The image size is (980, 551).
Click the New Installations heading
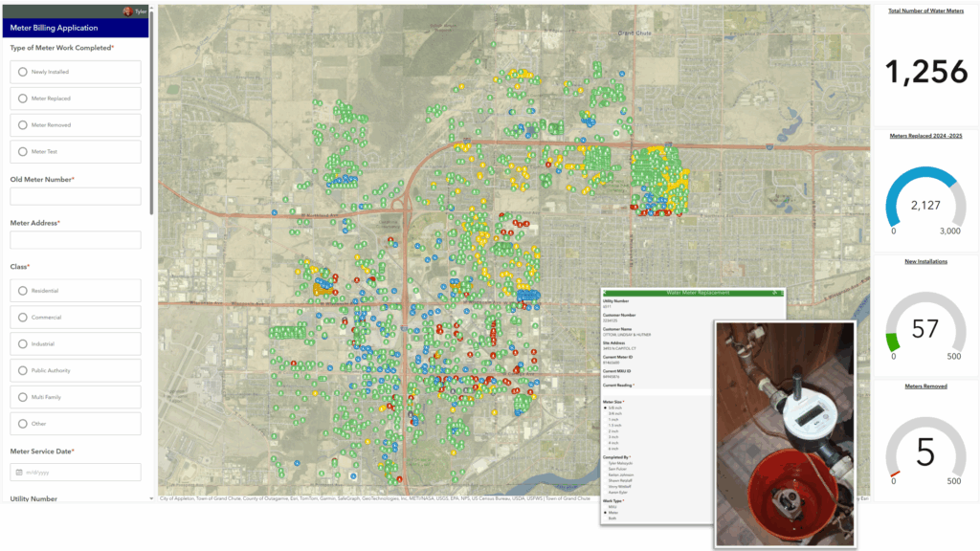(x=925, y=261)
